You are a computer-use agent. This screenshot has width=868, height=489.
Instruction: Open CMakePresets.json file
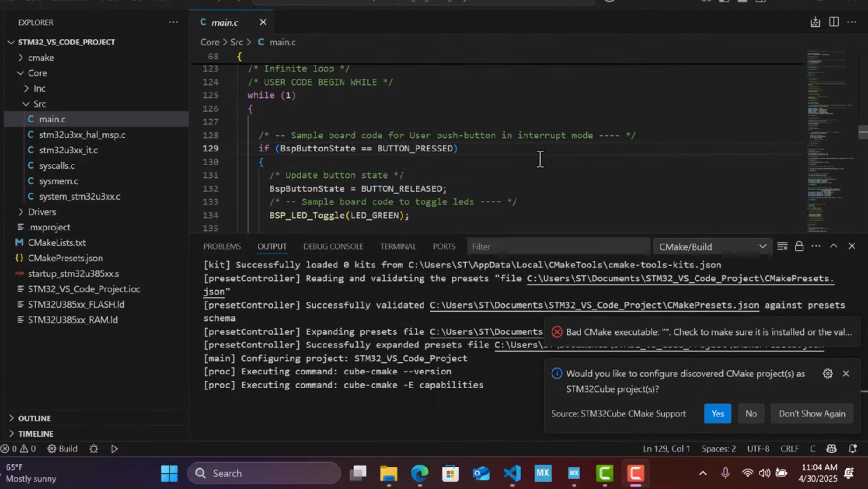point(65,258)
